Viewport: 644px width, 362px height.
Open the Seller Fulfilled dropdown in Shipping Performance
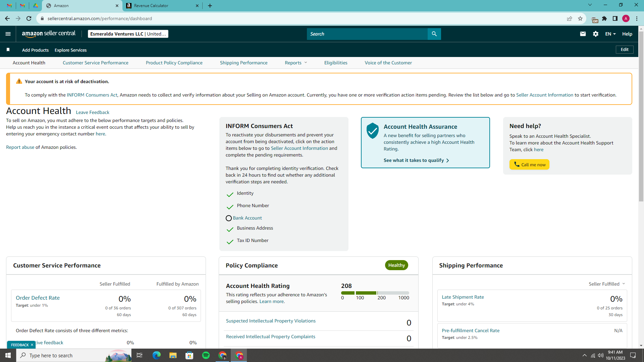pos(607,284)
